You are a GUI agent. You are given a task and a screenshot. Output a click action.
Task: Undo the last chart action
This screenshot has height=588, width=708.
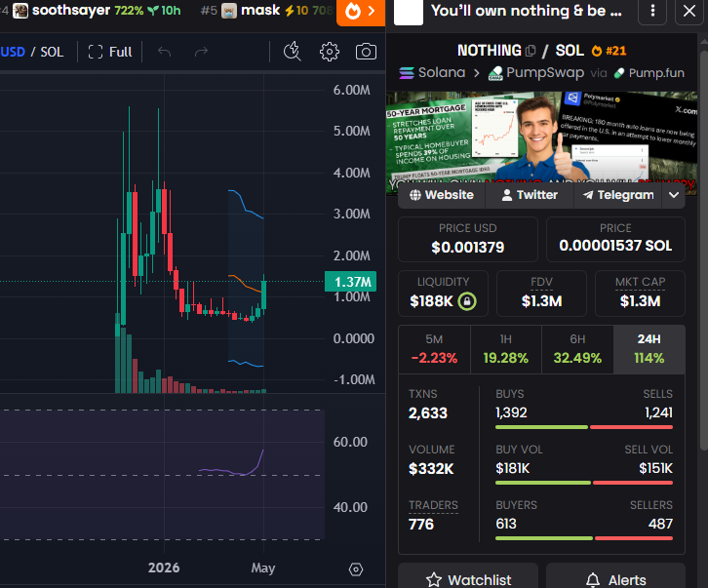click(165, 52)
